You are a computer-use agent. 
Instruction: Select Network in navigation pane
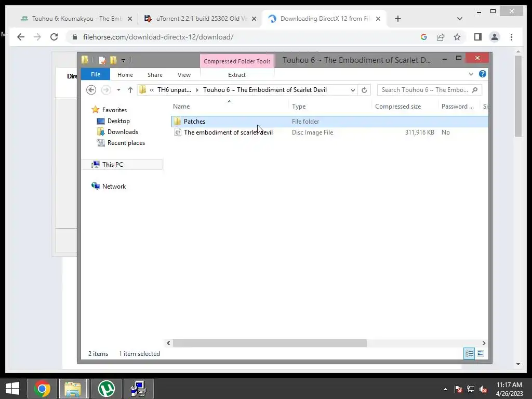click(x=114, y=187)
